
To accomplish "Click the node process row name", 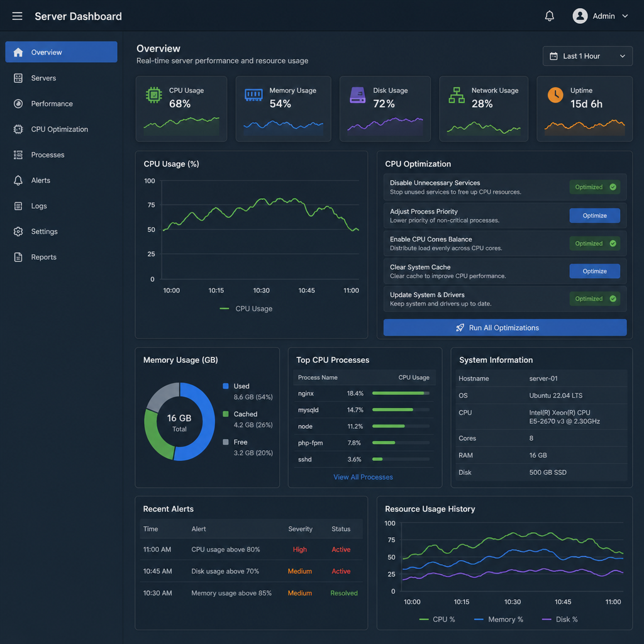I will click(x=305, y=426).
